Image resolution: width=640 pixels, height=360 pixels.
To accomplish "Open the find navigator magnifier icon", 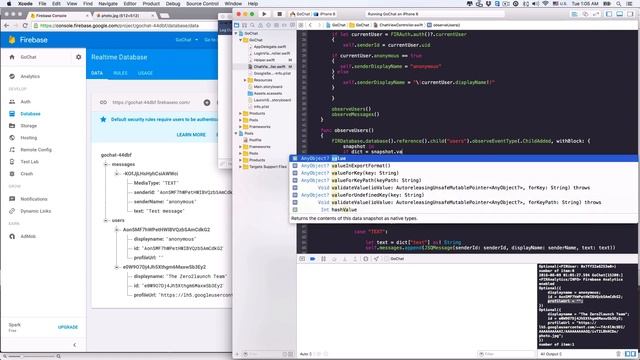I will point(252,25).
